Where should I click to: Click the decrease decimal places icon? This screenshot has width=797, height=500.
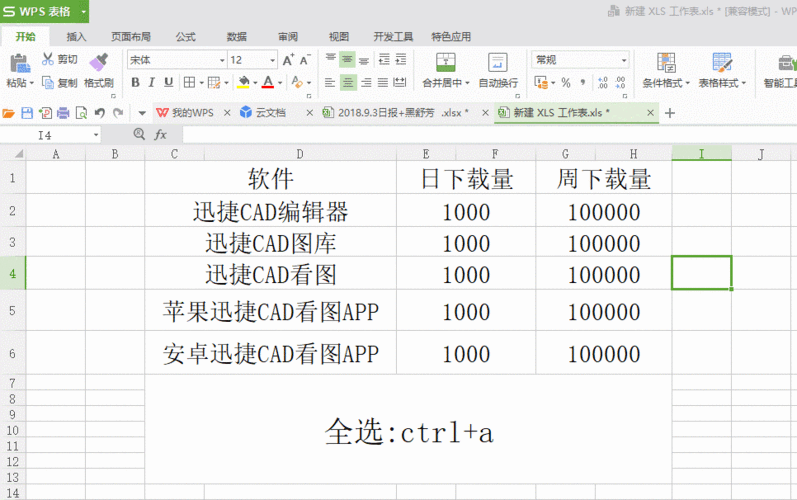620,82
